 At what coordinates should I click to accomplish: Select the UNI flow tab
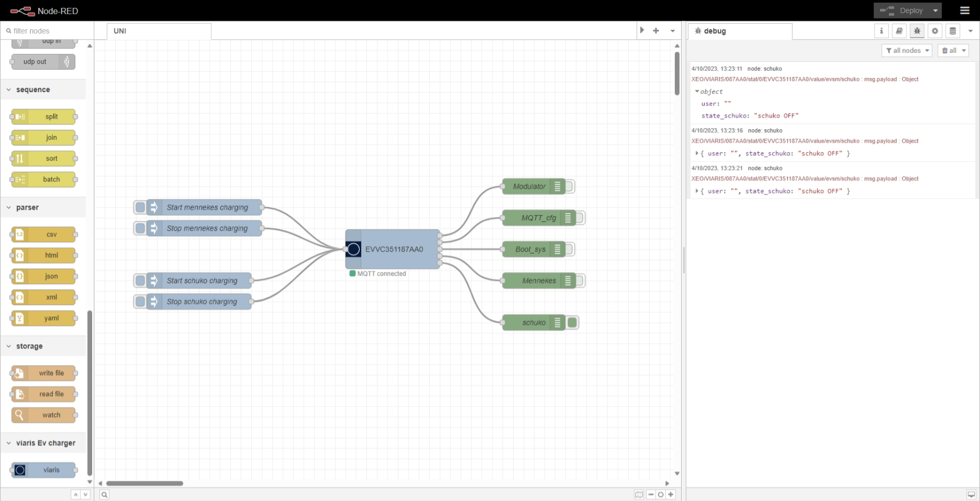click(x=159, y=31)
